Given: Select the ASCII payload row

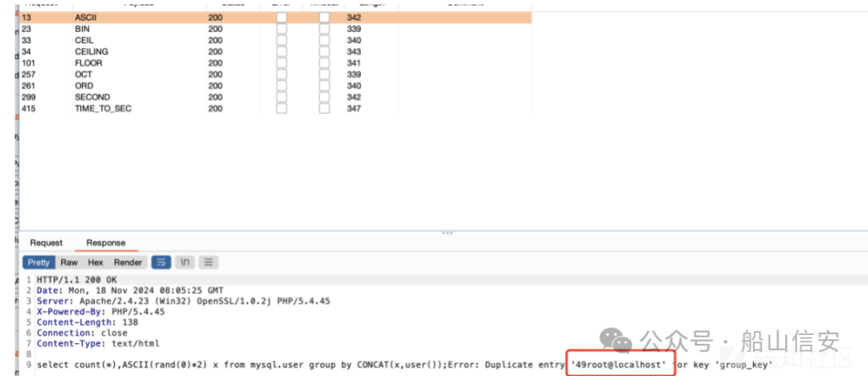Looking at the screenshot, I should coord(276,18).
